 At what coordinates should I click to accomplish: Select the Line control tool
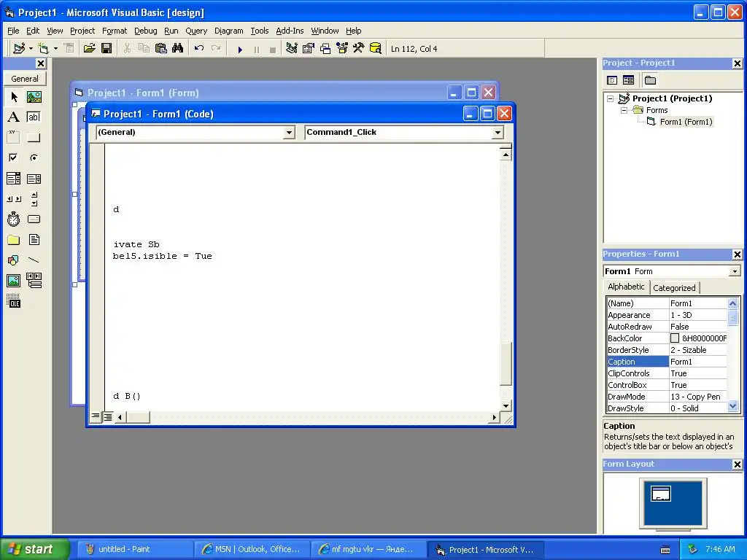(x=34, y=260)
